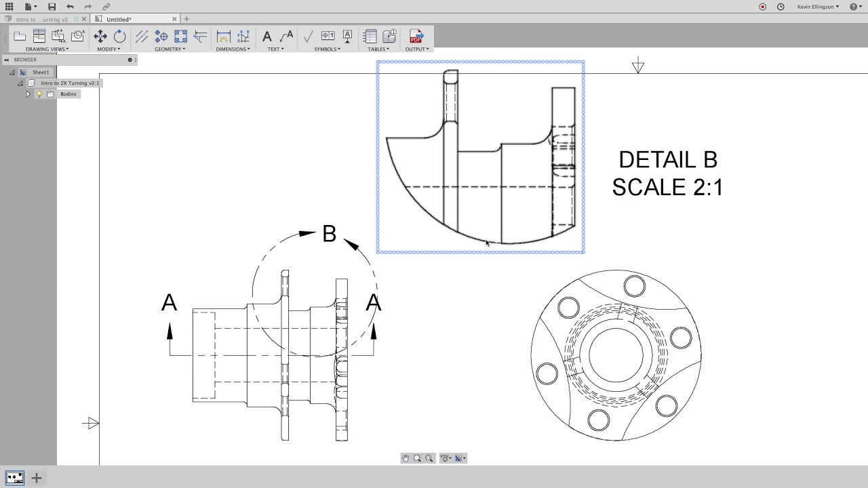Image resolution: width=868 pixels, height=488 pixels.
Task: Click the chain link icon in the top bar
Action: [106, 6]
